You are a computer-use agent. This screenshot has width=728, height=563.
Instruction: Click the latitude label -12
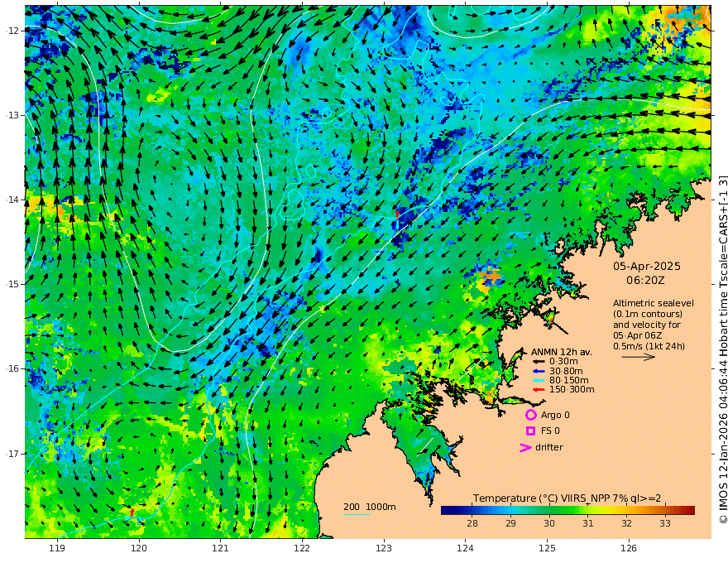click(x=12, y=31)
